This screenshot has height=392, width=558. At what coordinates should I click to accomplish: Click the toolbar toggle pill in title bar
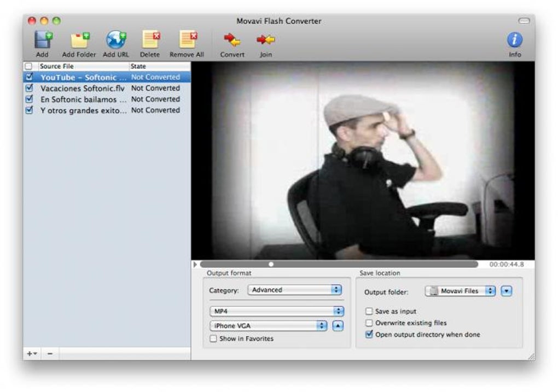click(524, 21)
